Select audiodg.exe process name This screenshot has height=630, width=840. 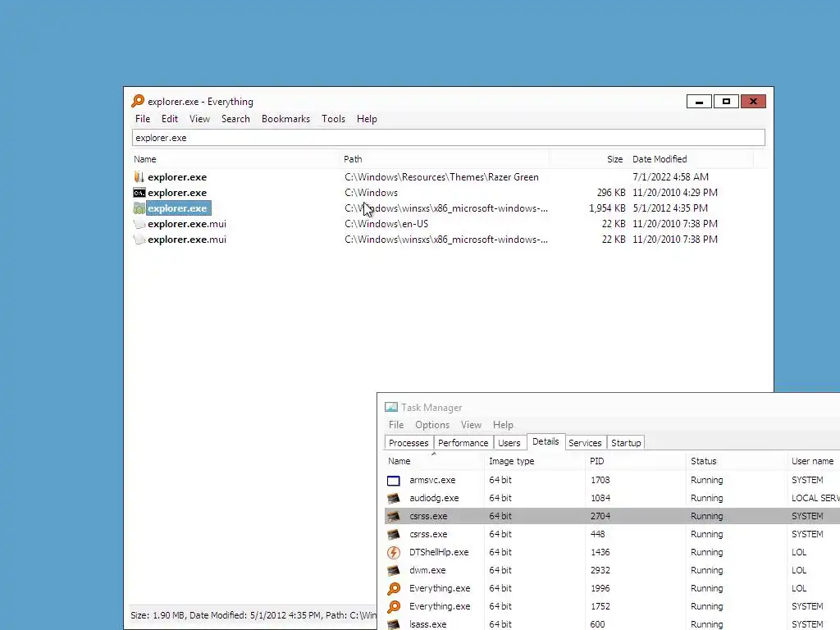tap(434, 498)
